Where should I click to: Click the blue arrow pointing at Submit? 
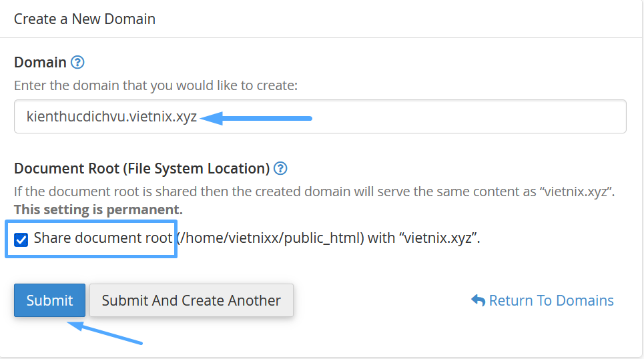pos(105,333)
